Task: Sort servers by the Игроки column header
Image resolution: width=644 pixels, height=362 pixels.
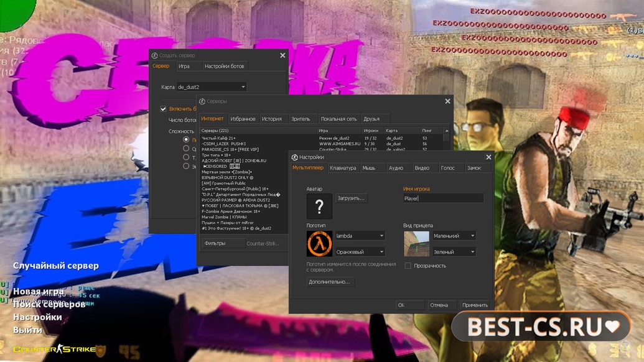Action: pyautogui.click(x=373, y=131)
